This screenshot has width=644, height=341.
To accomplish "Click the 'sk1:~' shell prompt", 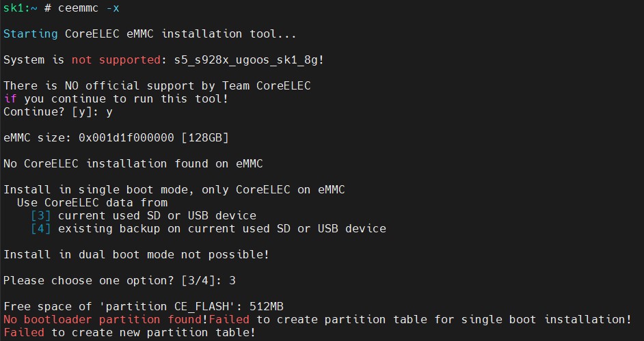I will pos(17,8).
